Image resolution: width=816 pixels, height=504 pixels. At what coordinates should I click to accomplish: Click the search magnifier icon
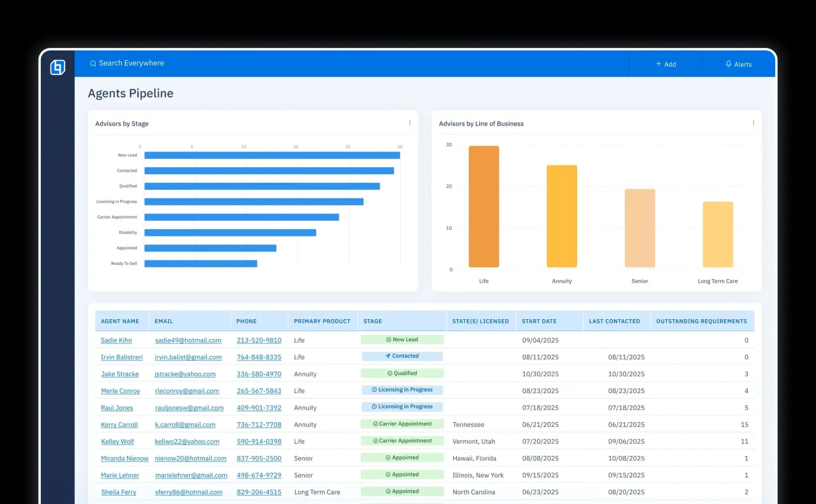tap(93, 63)
